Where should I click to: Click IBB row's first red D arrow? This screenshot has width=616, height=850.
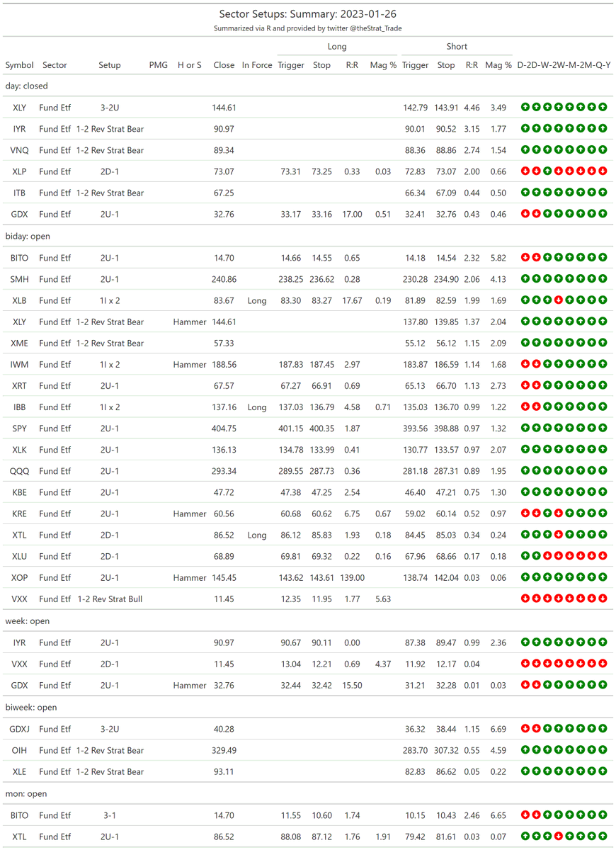click(525, 407)
